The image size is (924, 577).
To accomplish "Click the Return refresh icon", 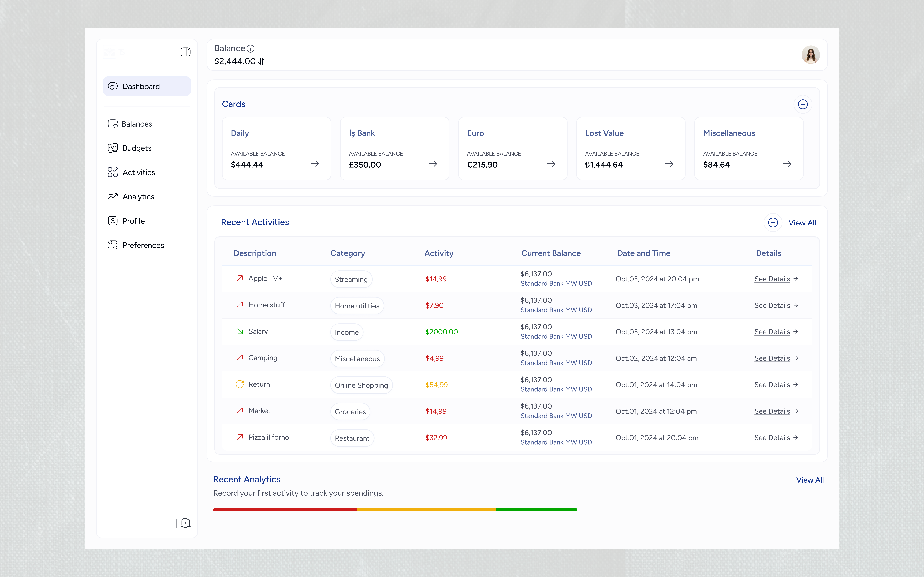I will tap(240, 384).
